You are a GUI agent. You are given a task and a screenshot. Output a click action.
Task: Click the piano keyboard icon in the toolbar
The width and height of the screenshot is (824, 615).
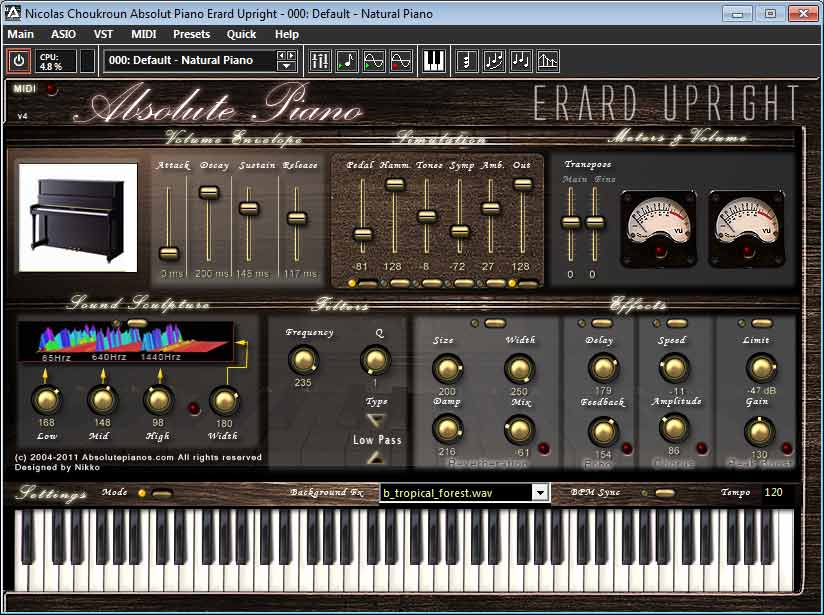pyautogui.click(x=435, y=61)
